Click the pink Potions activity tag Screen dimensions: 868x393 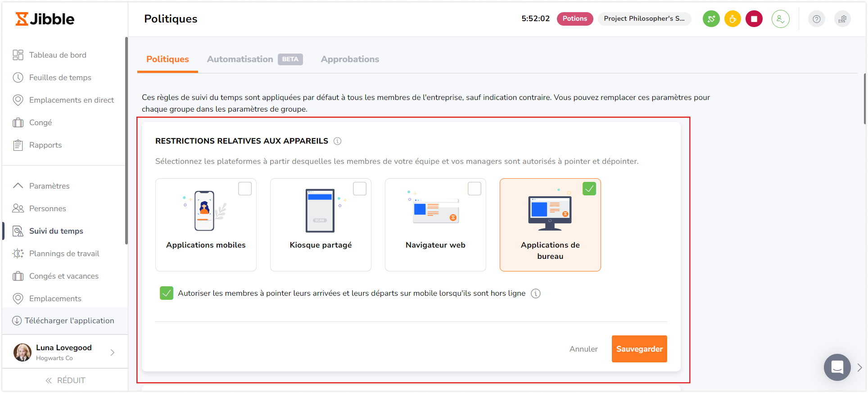click(x=574, y=19)
